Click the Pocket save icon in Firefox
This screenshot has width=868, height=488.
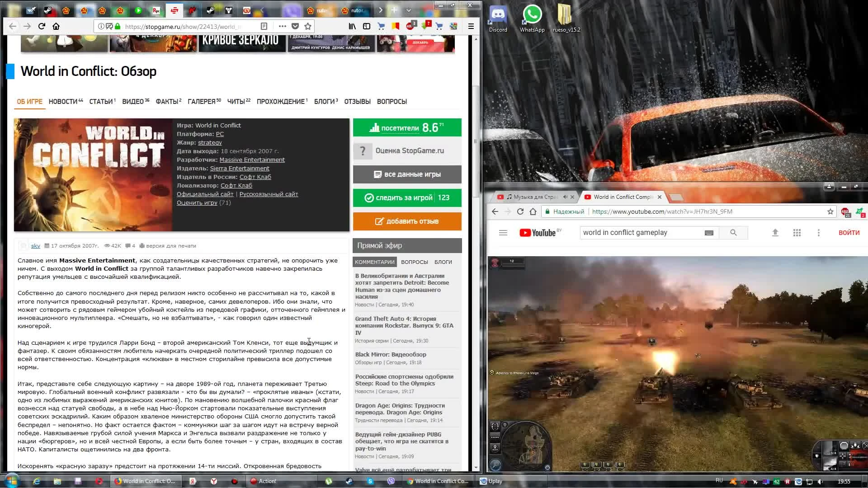pyautogui.click(x=295, y=26)
